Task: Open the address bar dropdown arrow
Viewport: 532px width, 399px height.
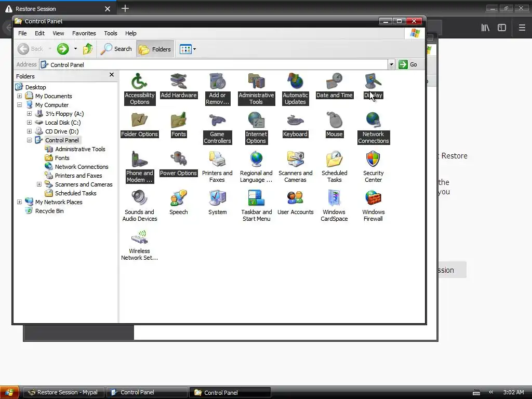Action: pos(391,64)
